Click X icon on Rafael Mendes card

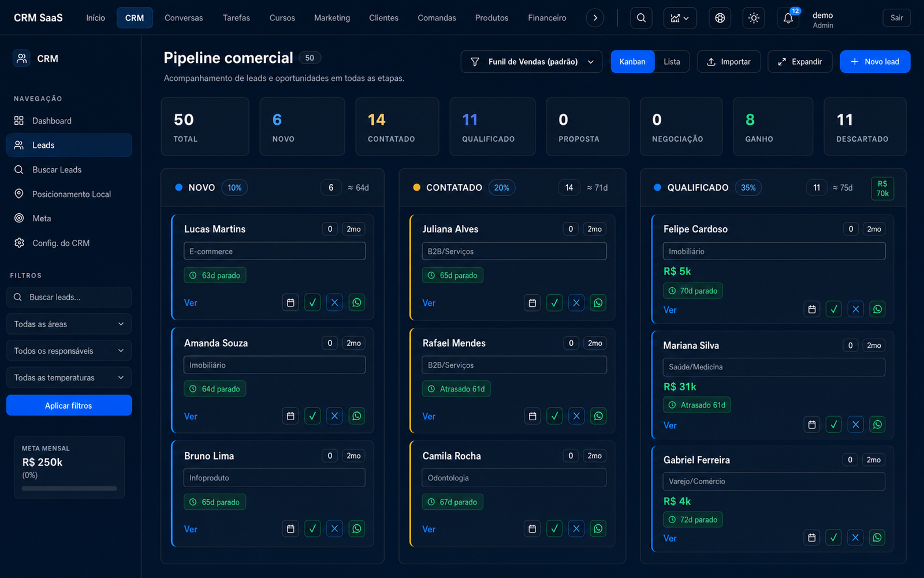576,416
